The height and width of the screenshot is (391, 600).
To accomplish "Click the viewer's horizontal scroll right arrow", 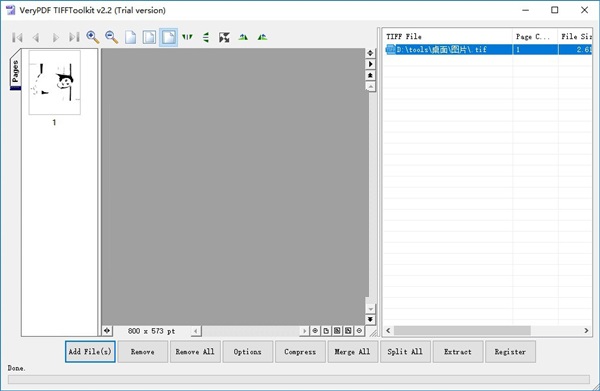I will [x=304, y=331].
